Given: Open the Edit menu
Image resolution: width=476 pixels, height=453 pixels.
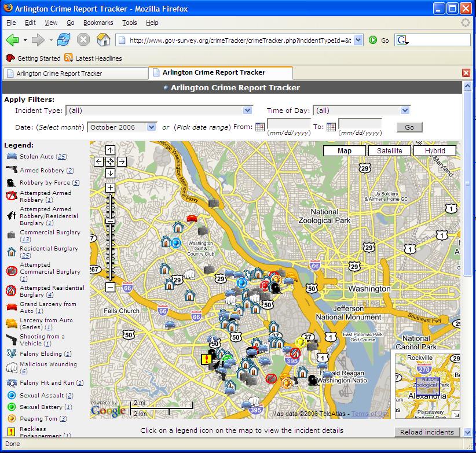Looking at the screenshot, I should (x=30, y=23).
